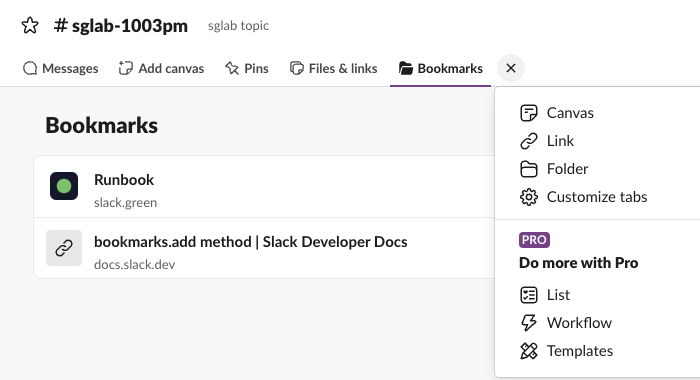This screenshot has width=700, height=380.
Task: Click the 'Do more with Pro' heading
Action: [579, 263]
